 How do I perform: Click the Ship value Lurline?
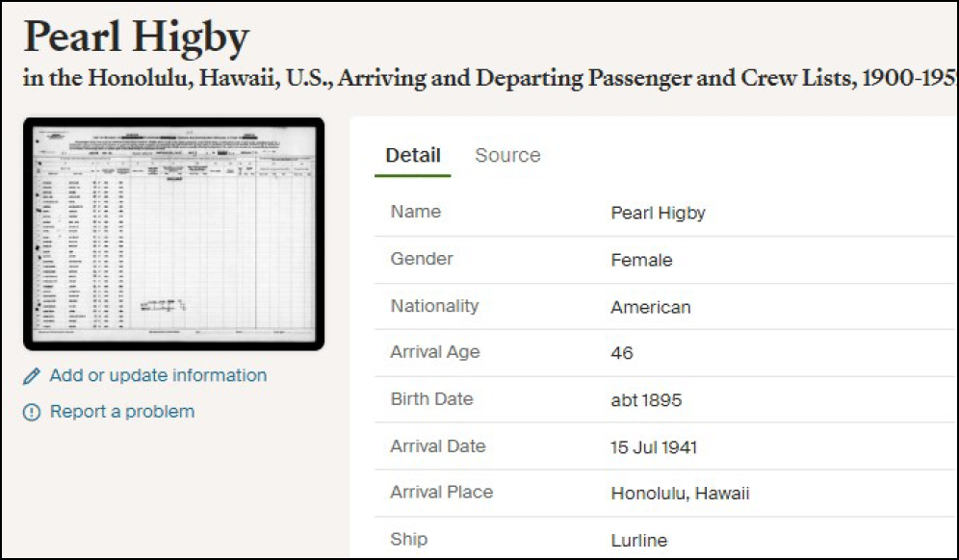[x=638, y=540]
